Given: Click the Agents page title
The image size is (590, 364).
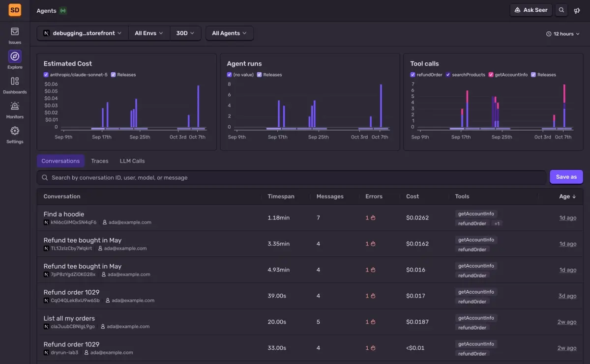Looking at the screenshot, I should click(x=46, y=11).
